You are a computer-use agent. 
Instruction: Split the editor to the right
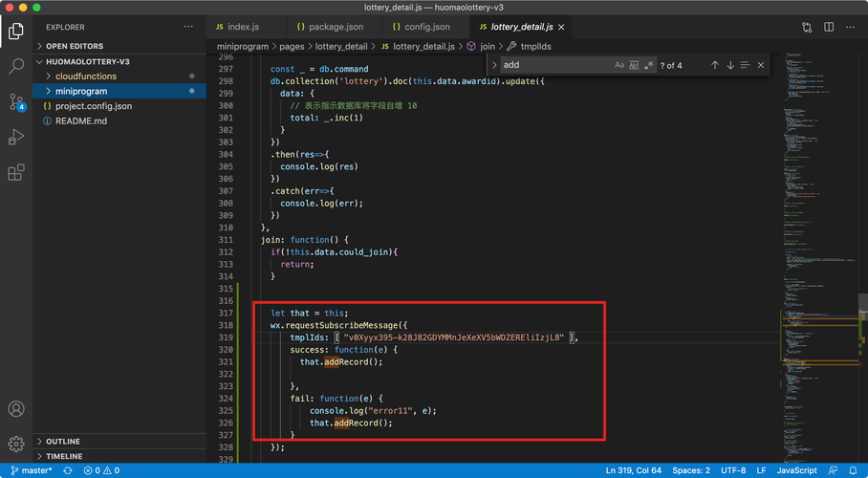829,27
